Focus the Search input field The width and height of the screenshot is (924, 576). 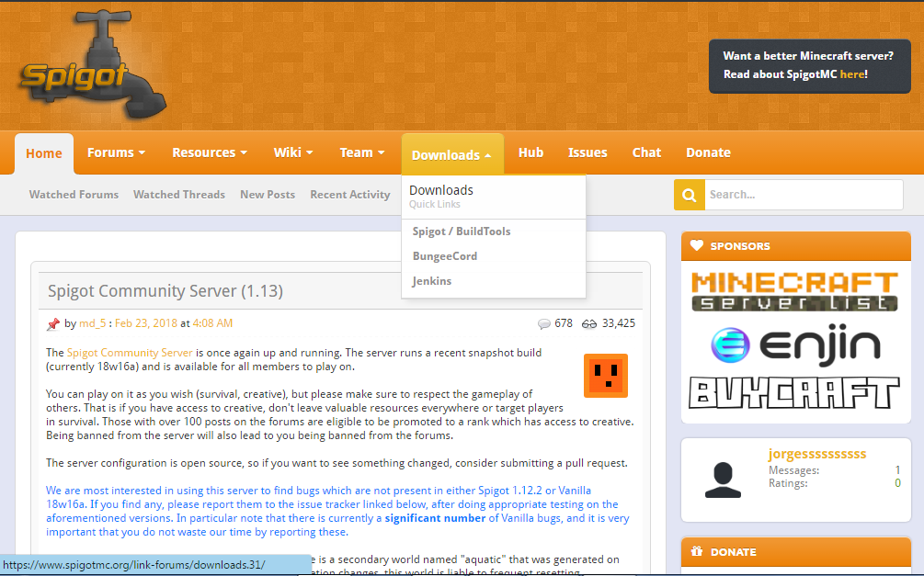coord(804,195)
